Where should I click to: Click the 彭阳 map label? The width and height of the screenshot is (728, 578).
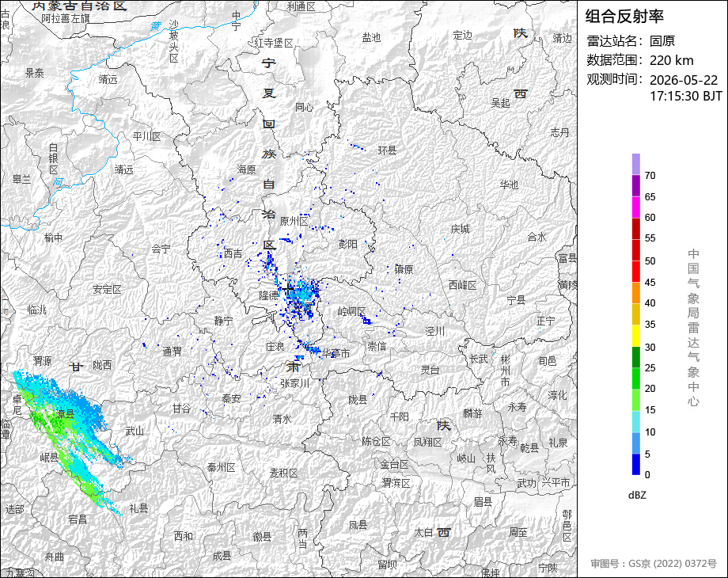coord(347,244)
